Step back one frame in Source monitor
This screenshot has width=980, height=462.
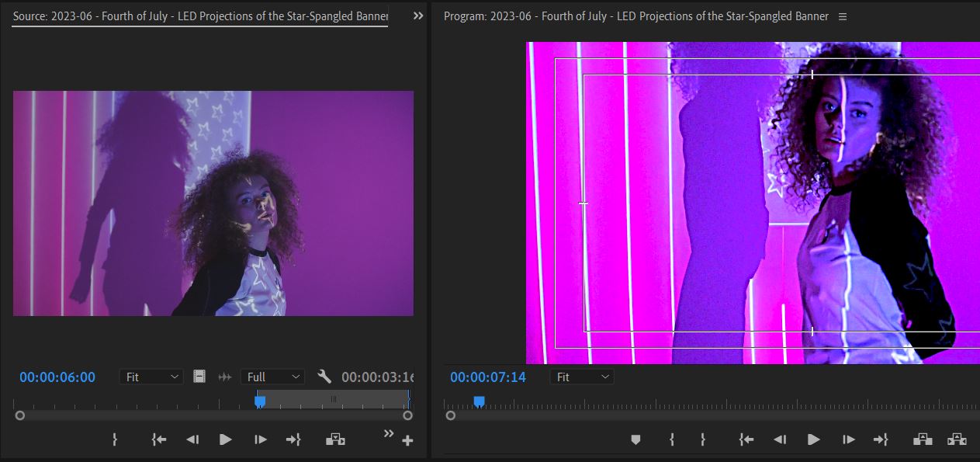(192, 439)
